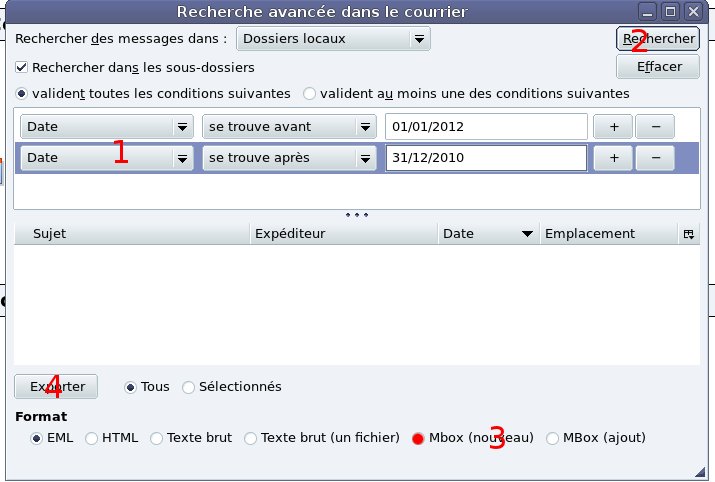Open the 'se trouve avant' operator dropdown
Screen dimensions: 715x482
[x=288, y=127]
